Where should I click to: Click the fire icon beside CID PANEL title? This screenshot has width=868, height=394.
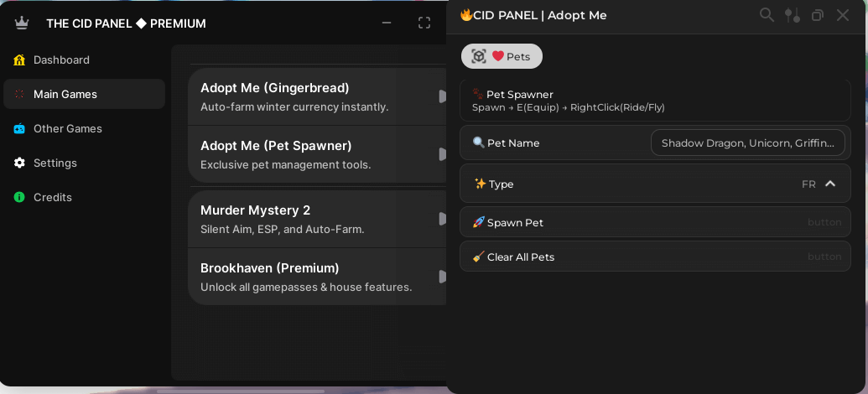pyautogui.click(x=466, y=15)
